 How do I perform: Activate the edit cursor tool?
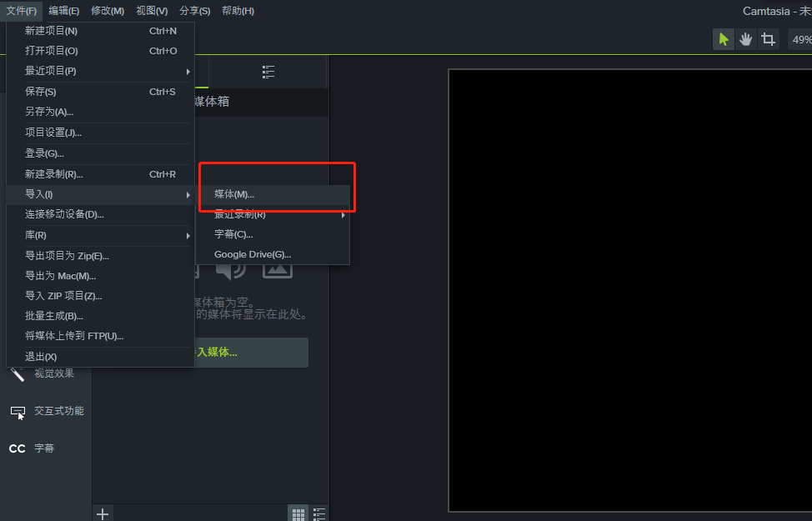[x=723, y=38]
